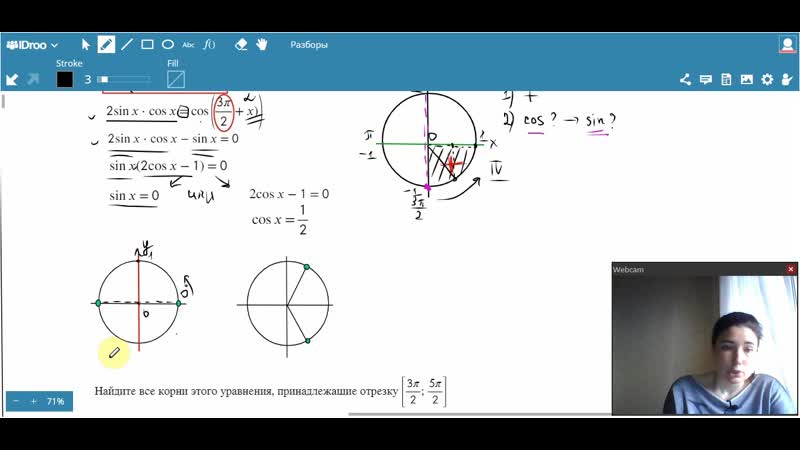Click the empty Fill color box
This screenshot has height=450, width=800.
click(176, 79)
